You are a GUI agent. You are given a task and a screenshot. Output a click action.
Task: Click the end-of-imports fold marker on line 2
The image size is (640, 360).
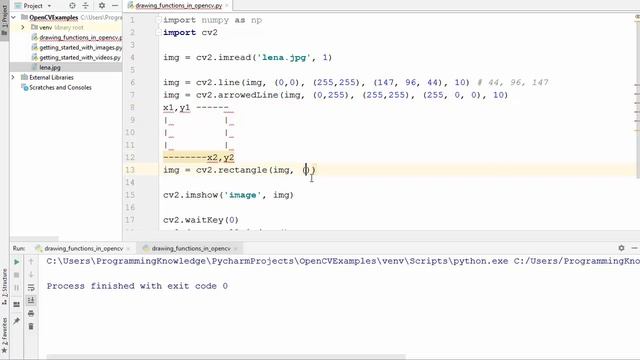[x=159, y=33]
